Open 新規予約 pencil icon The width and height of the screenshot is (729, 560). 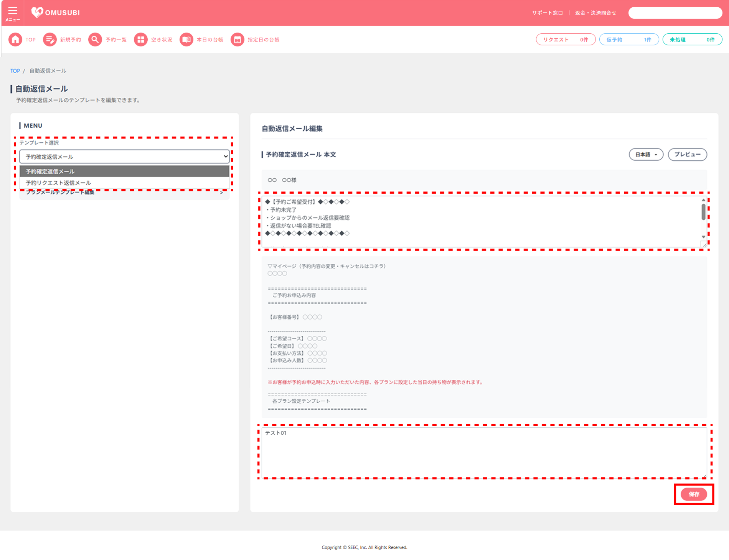coord(50,40)
